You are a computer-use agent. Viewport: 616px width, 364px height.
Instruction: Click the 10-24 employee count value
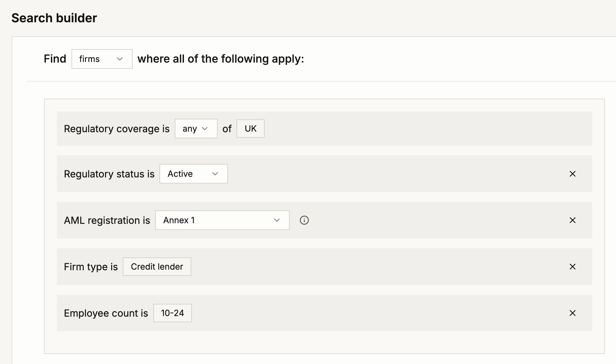(x=172, y=313)
